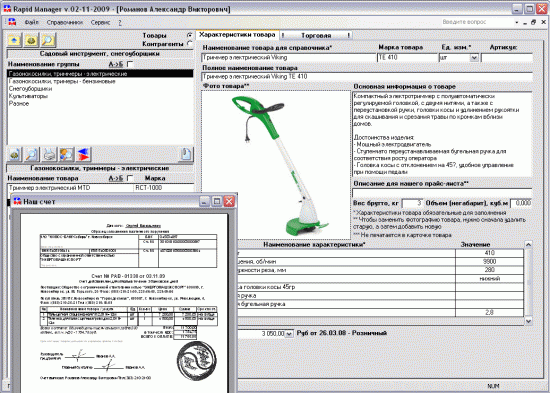Select the Разное group
The height and width of the screenshot is (393, 550).
click(100, 104)
